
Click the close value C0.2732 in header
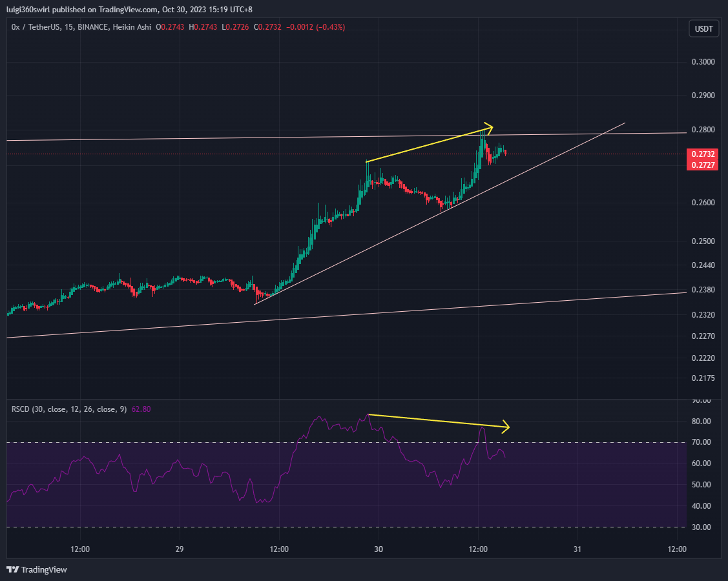(267, 27)
